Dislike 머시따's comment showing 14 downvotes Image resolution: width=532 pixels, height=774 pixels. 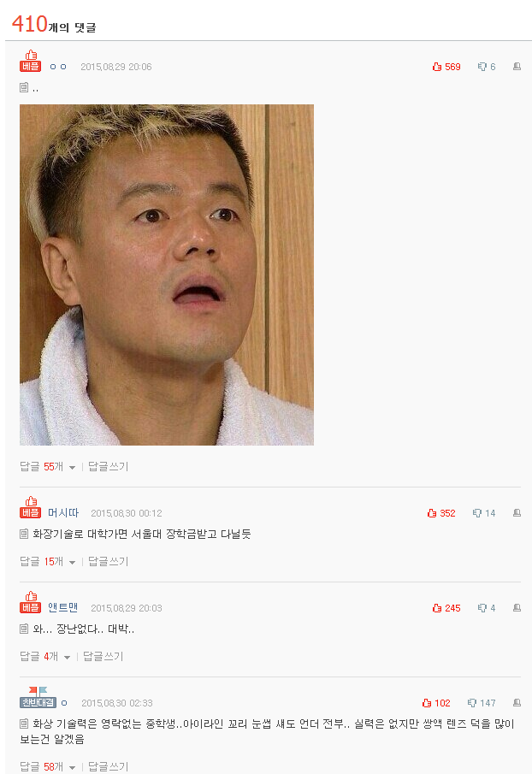[483, 513]
